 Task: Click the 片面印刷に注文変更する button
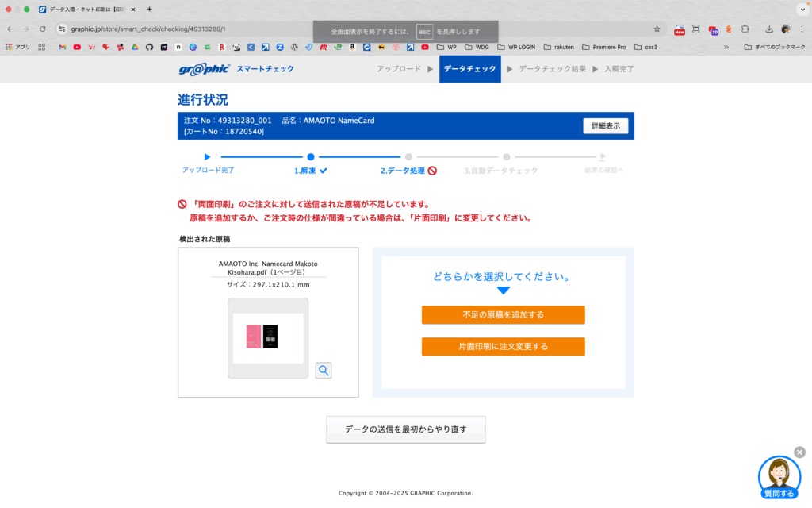[x=503, y=347]
